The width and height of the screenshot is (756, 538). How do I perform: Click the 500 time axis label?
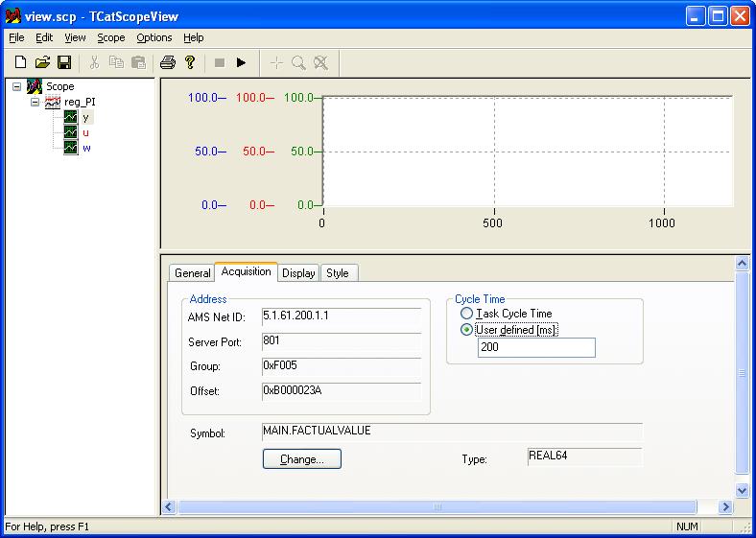click(493, 223)
